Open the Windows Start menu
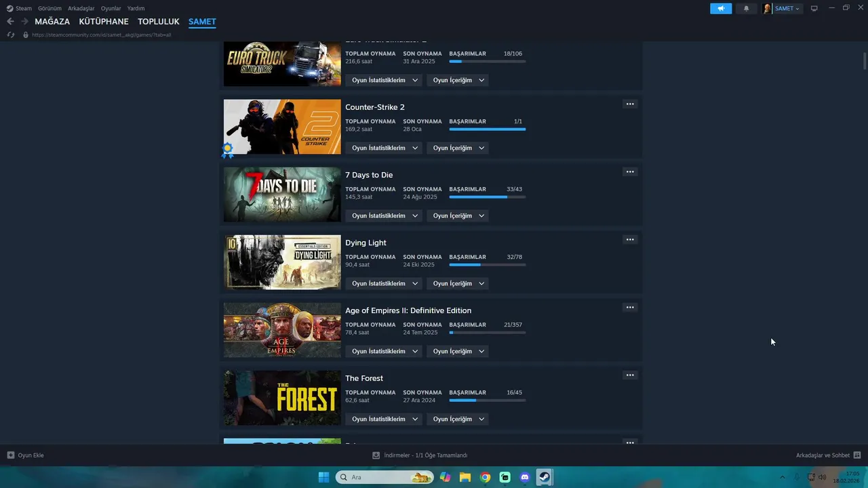The width and height of the screenshot is (868, 488). [323, 477]
